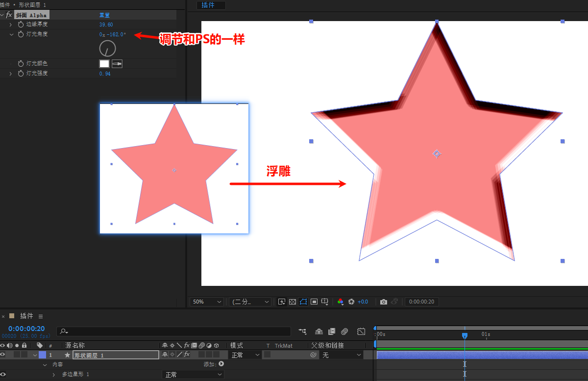Hide 多边星形 1 with eye toggle
This screenshot has width=588, height=381.
(x=3, y=375)
